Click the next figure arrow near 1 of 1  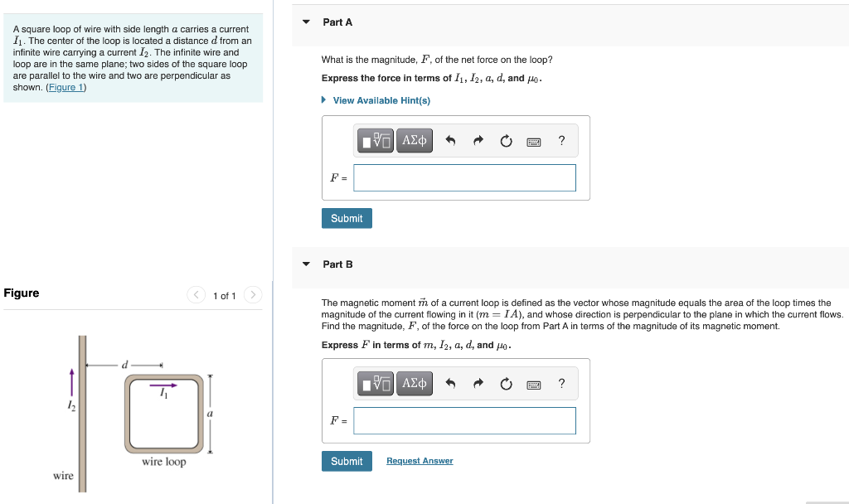(x=253, y=294)
